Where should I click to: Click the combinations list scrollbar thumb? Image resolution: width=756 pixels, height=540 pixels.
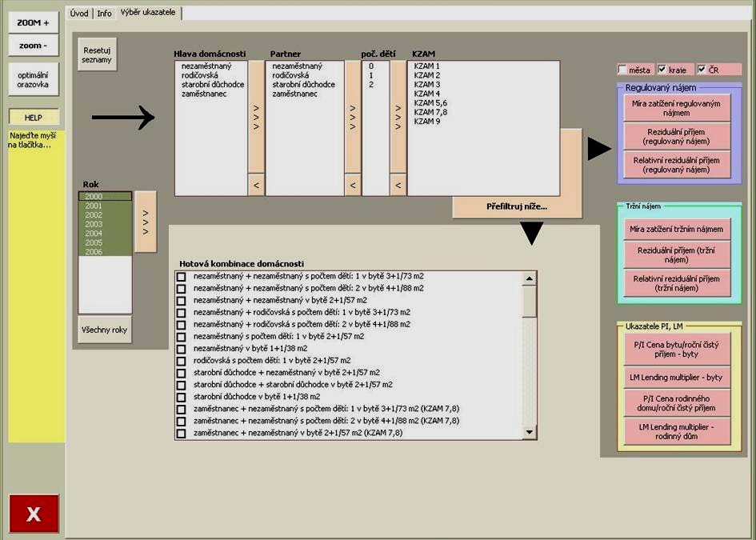coord(529,302)
